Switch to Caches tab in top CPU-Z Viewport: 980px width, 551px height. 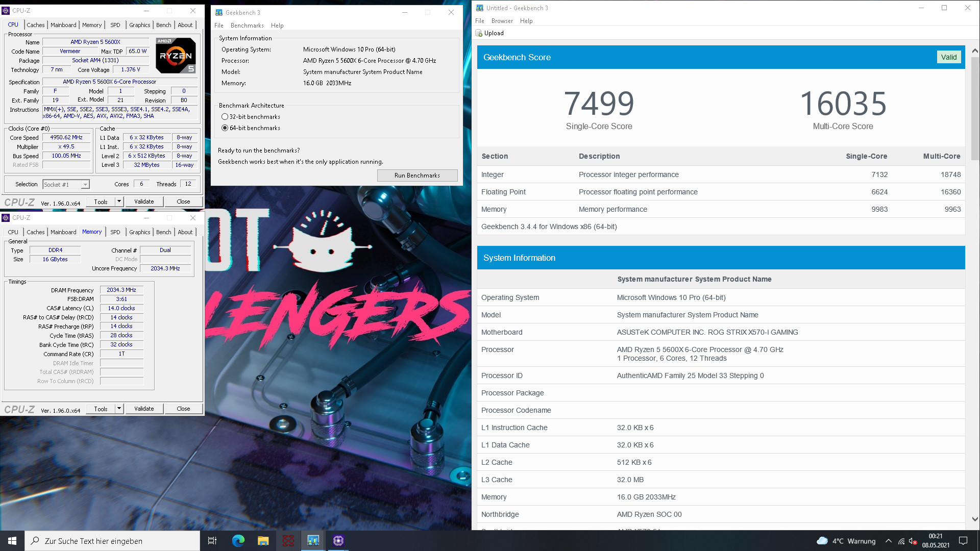[x=36, y=25]
